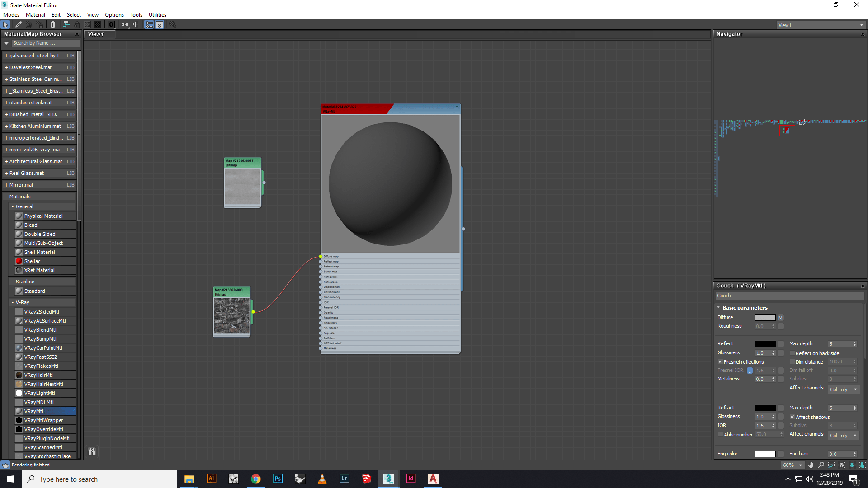Click the trash delete selected icon
The height and width of the screenshot is (488, 868).
53,25
